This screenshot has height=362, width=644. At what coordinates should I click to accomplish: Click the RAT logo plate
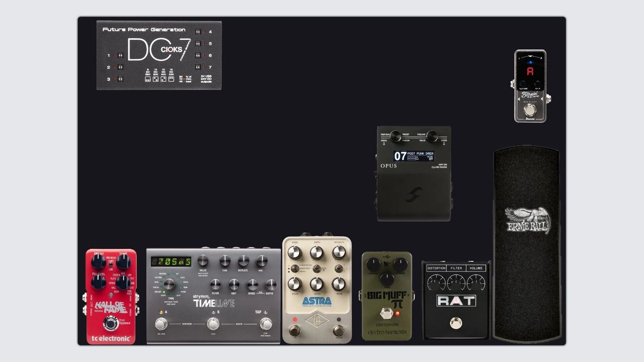click(x=456, y=301)
